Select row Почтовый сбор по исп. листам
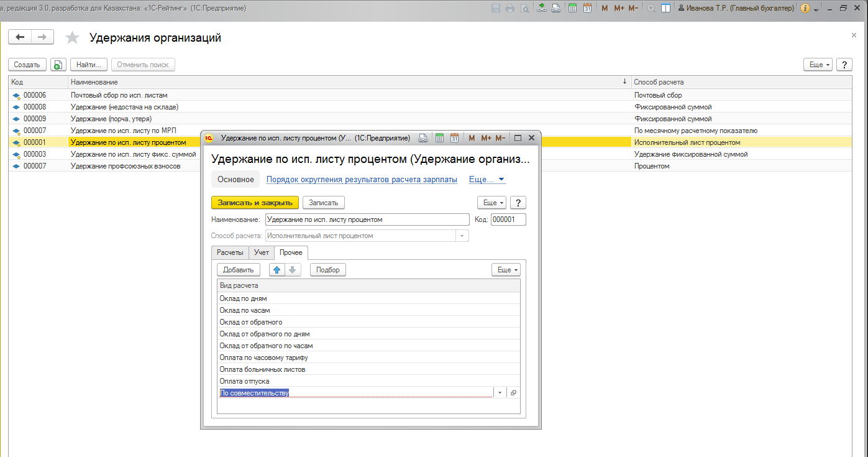868x457 pixels. pos(430,95)
